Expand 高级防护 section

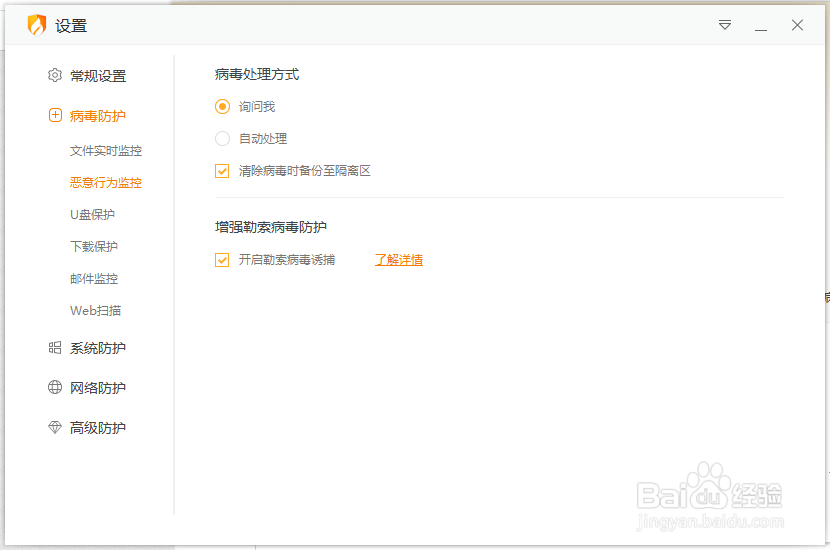(x=98, y=428)
